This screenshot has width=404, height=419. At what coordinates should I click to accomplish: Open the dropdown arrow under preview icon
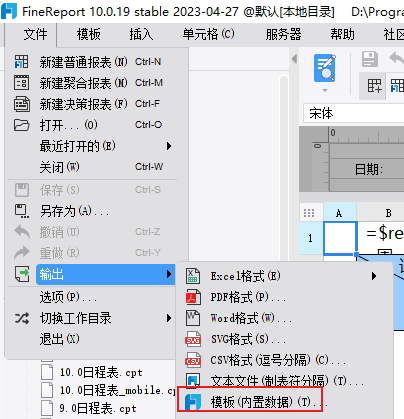pos(325,90)
